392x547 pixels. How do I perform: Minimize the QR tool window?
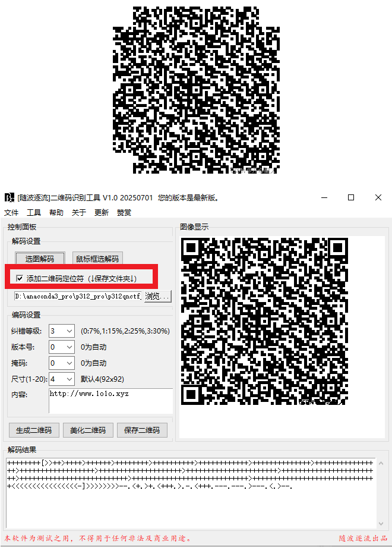tap(324, 197)
